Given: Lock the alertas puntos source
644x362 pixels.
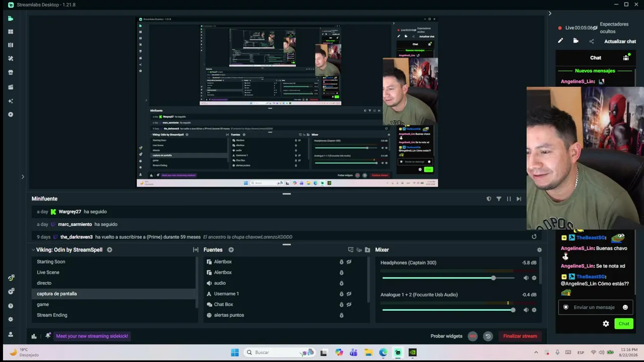Looking at the screenshot, I should click(x=341, y=315).
